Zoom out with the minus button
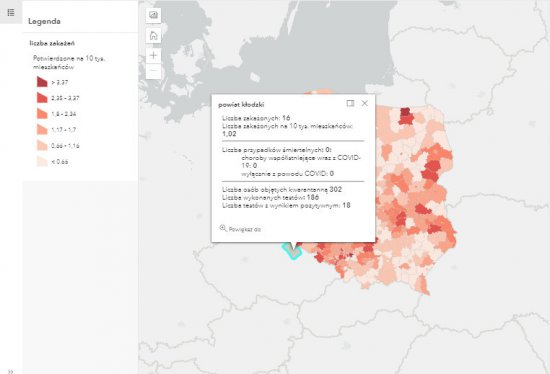Viewport: 550px width, 374px height. (x=153, y=71)
